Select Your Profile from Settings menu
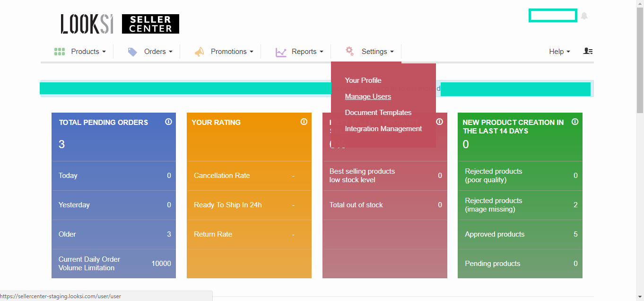This screenshot has height=301, width=644. 363,80
